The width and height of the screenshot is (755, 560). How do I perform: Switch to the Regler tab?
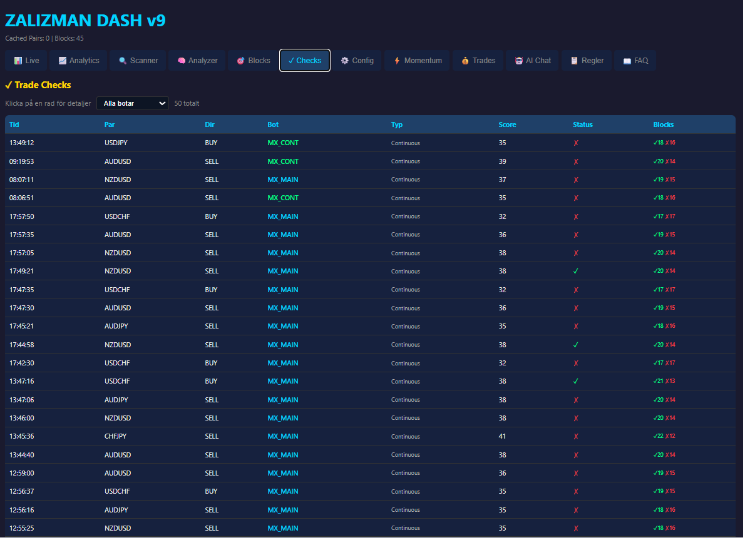point(587,61)
